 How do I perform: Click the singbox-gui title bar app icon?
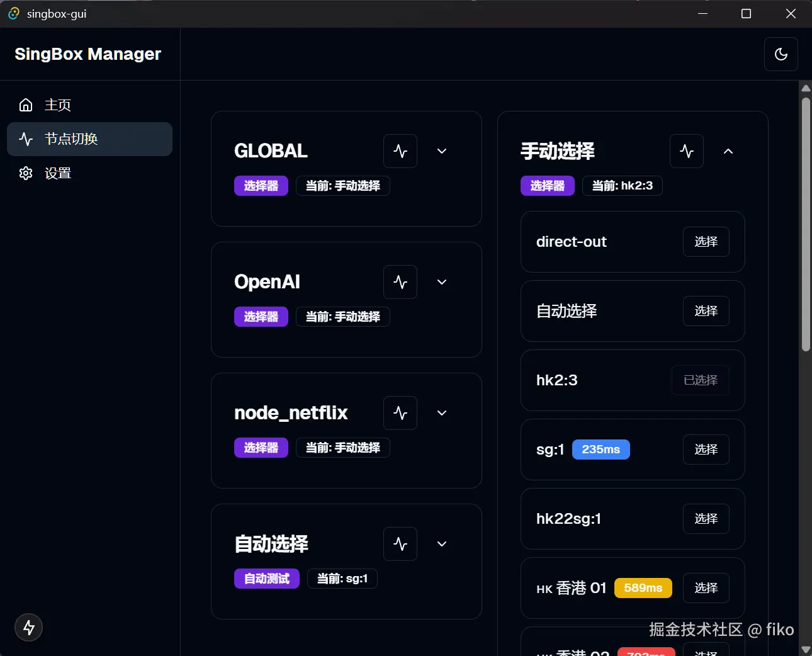click(14, 13)
